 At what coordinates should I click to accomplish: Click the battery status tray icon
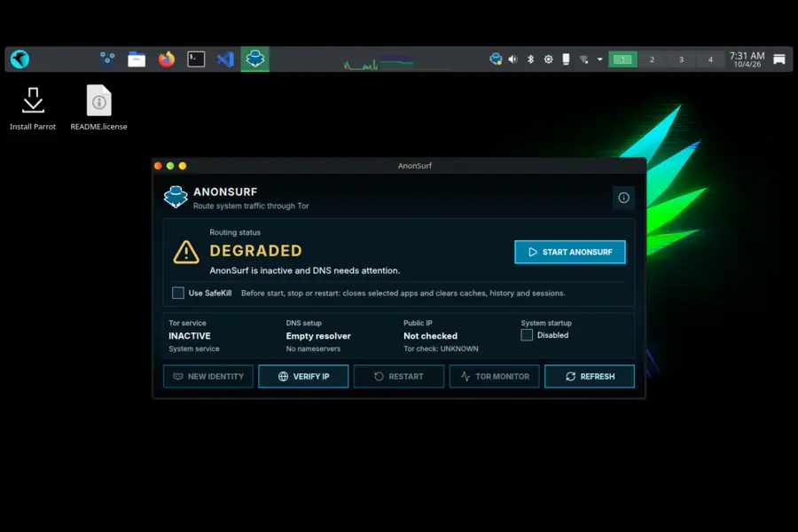(566, 59)
